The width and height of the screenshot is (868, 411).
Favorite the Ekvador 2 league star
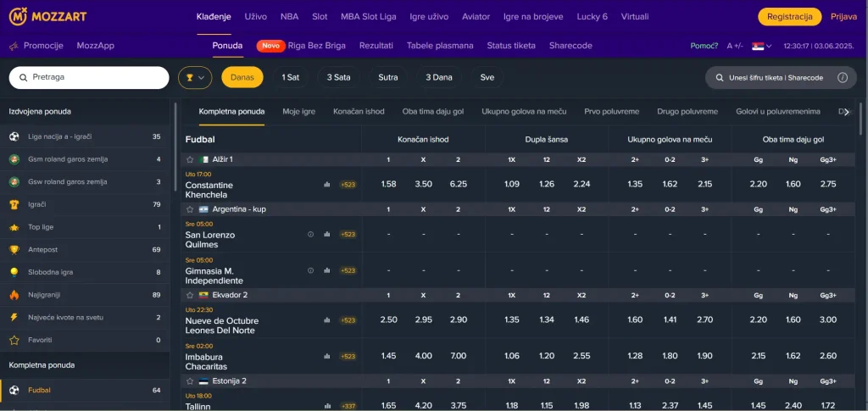(x=190, y=295)
